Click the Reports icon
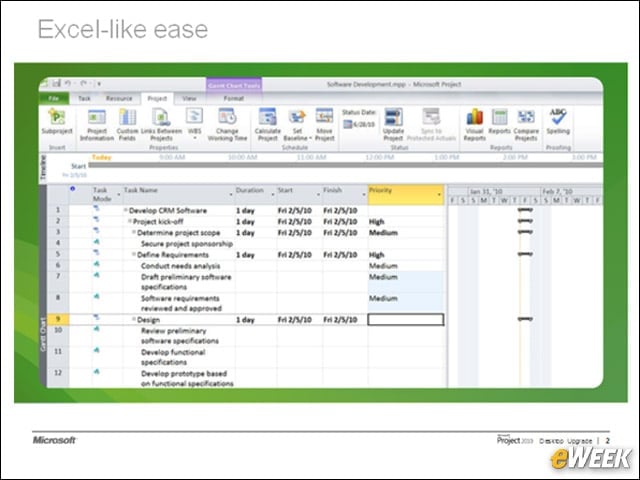The image size is (640, 480). (500, 117)
